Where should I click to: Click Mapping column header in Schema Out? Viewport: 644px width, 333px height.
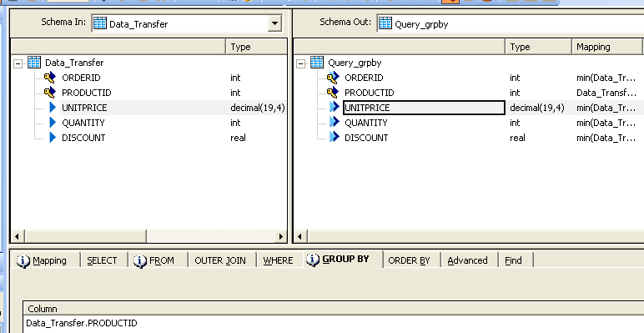coord(607,47)
